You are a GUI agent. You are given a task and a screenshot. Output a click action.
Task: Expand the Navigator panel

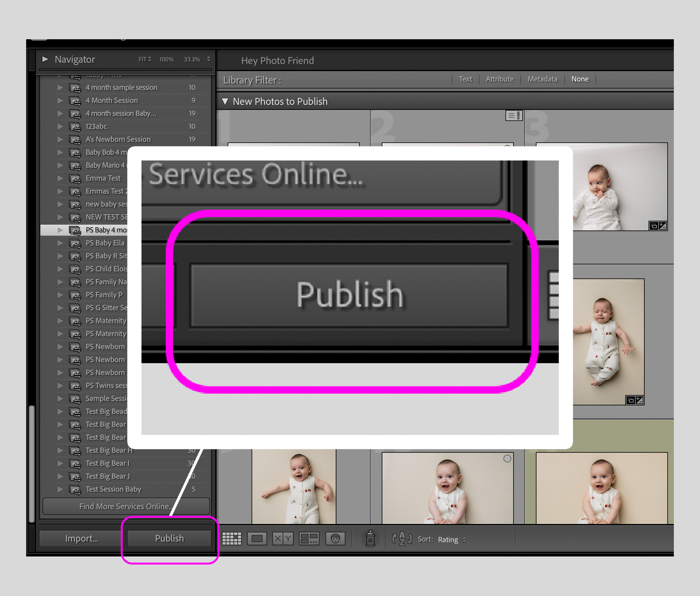point(46,59)
